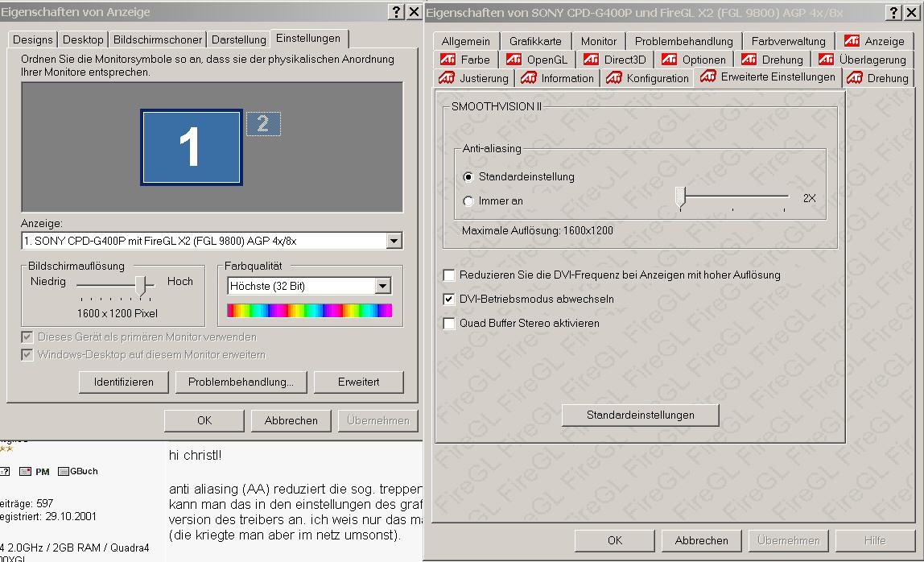Click the SMOOTHVISION II group label
Viewport: 924px width, 562px height.
pyautogui.click(x=496, y=107)
